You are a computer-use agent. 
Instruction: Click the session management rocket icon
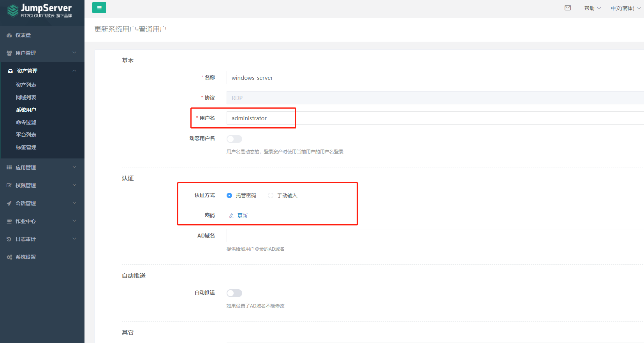point(9,203)
